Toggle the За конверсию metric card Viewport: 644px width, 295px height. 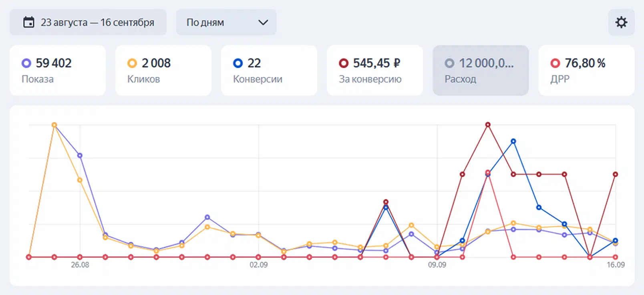[375, 70]
